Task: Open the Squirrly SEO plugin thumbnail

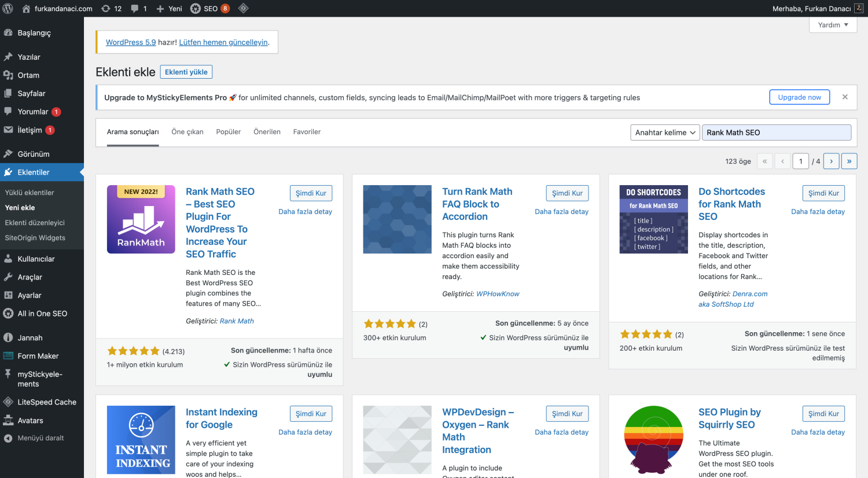Action: 653,440
